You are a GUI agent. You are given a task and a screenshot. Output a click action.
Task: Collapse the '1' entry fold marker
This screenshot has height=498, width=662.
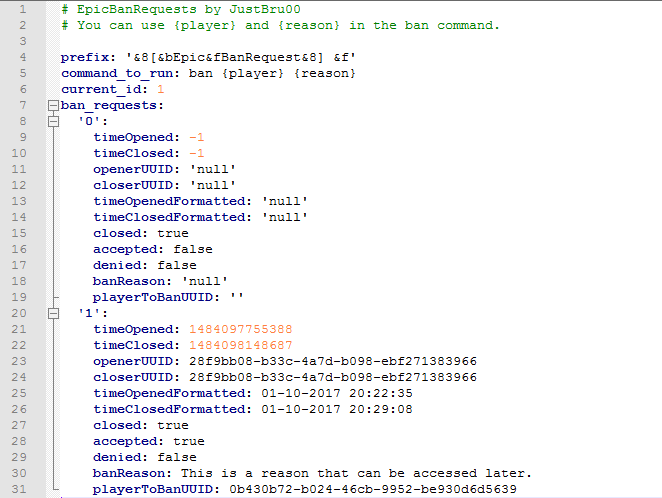point(50,313)
